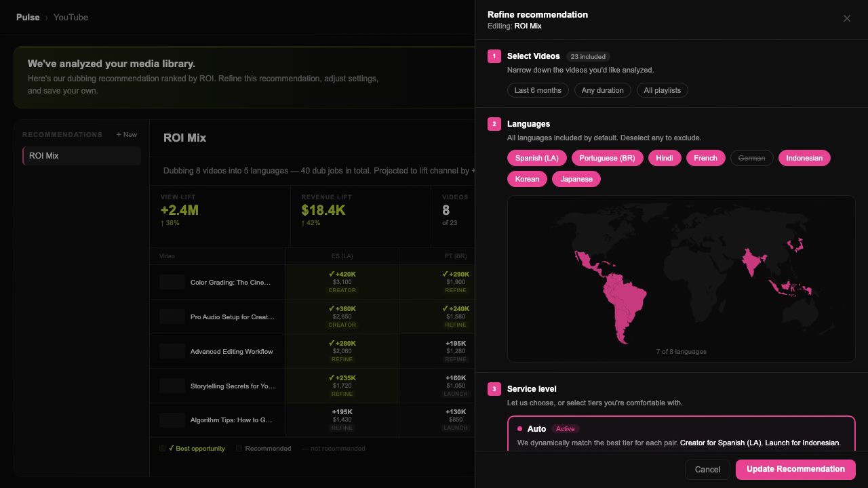This screenshot has width=868, height=488.
Task: Open the Any duration filter
Action: tap(603, 90)
